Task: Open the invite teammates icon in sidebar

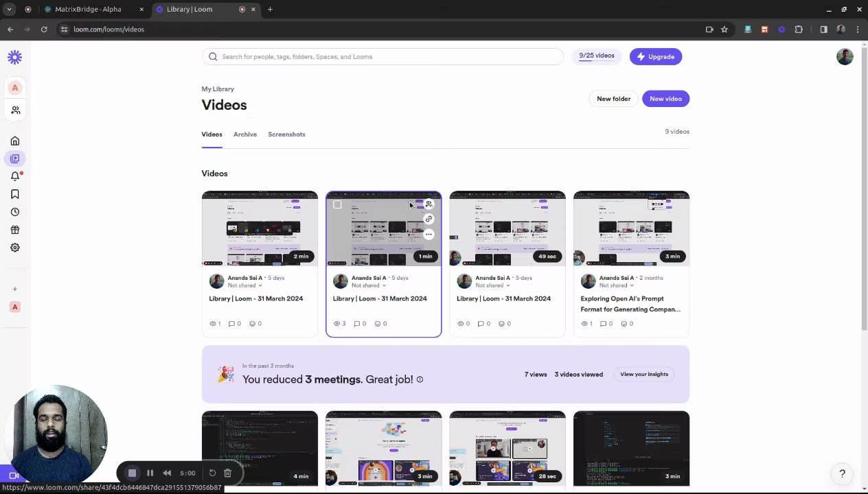Action: [x=15, y=110]
